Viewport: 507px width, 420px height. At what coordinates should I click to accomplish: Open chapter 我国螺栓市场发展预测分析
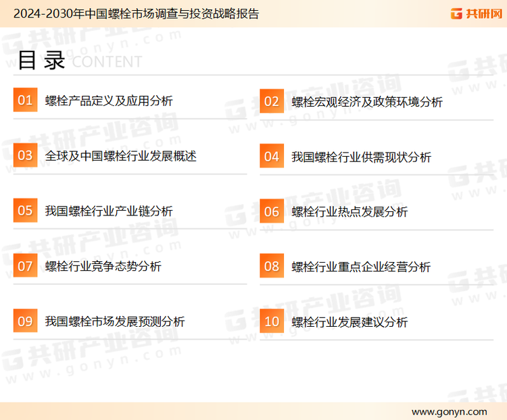115,321
